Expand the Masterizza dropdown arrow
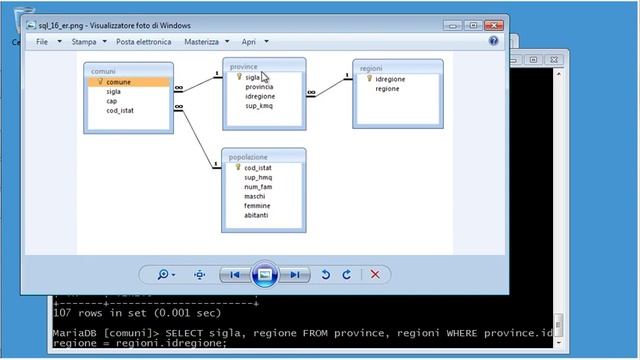 pos(227,42)
